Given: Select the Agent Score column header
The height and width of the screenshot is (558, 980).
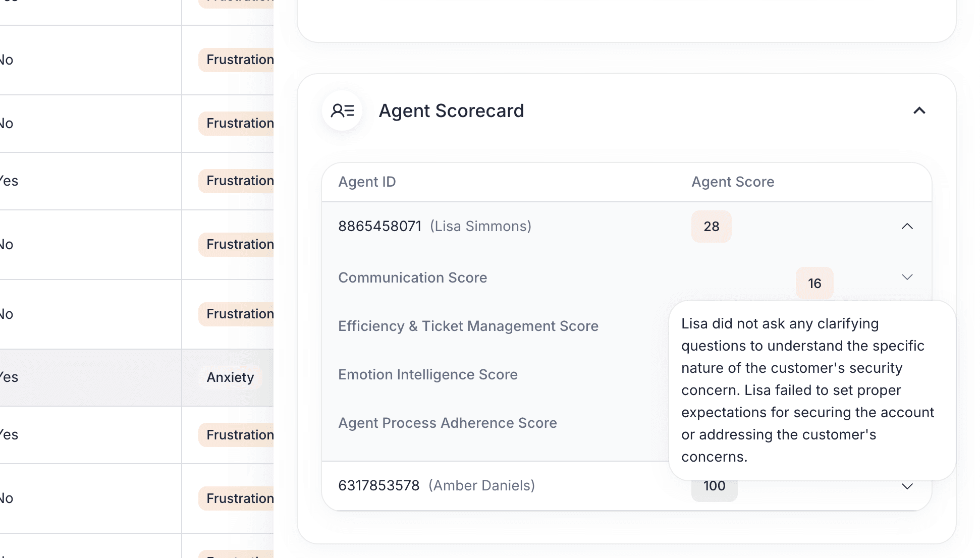Looking at the screenshot, I should click(732, 182).
